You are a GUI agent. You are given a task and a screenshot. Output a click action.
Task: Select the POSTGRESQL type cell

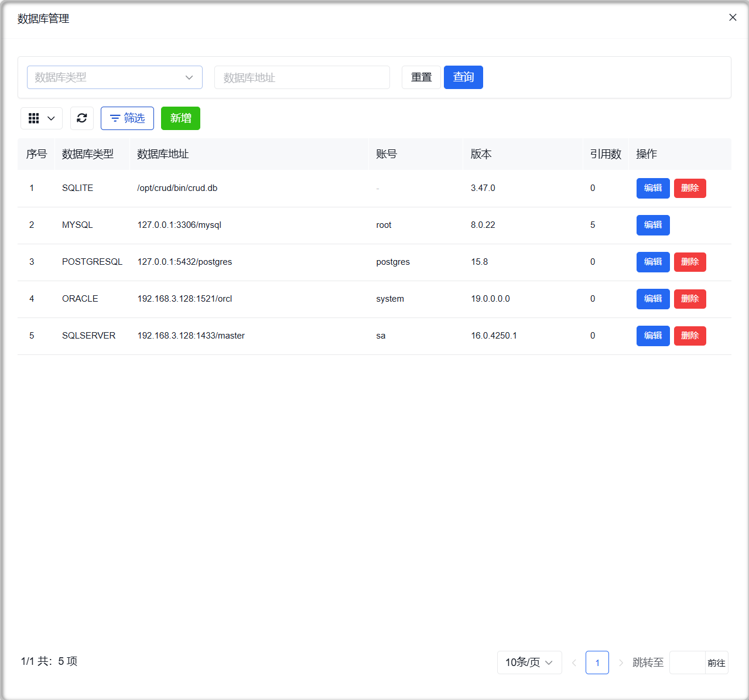point(92,262)
